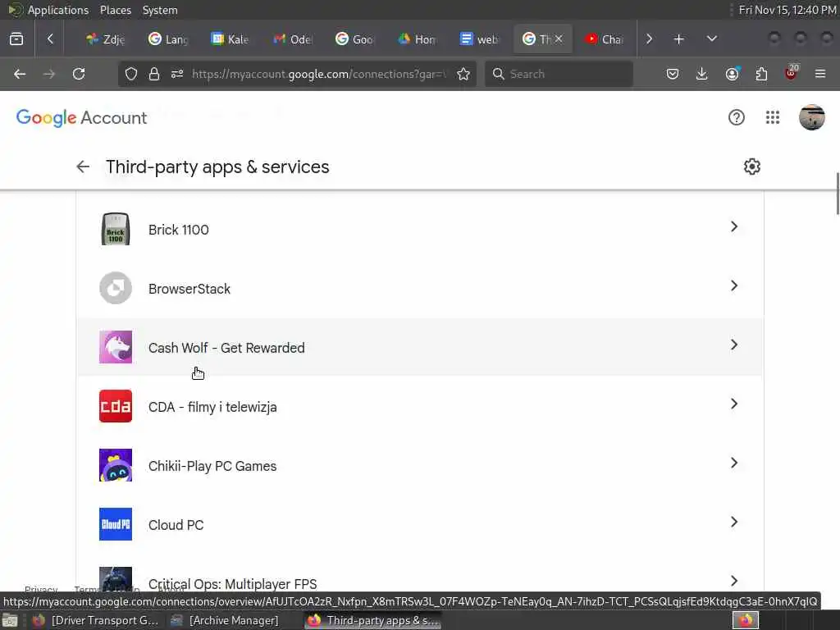Screen dimensions: 840x630
Task: Switch to Driver Transport taskbar window
Action: coord(95,620)
